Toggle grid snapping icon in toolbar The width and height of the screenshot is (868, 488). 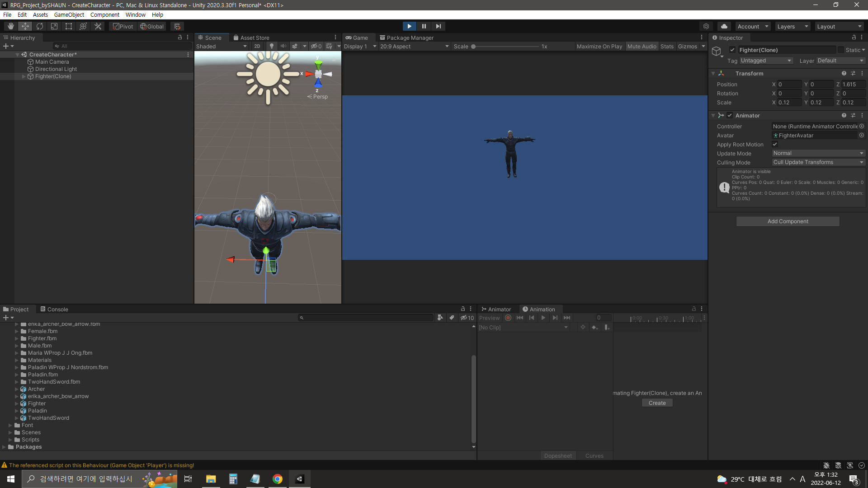click(177, 26)
